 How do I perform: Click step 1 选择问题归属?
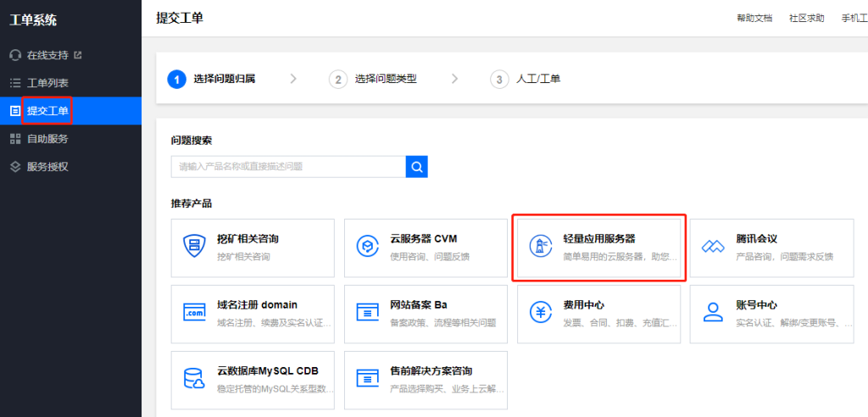tap(211, 79)
